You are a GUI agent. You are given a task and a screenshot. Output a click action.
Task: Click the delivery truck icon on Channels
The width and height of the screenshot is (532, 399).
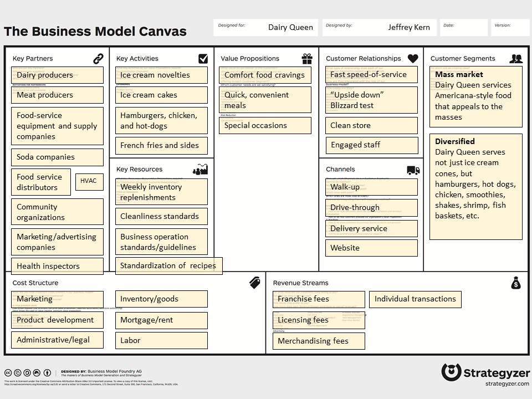413,170
